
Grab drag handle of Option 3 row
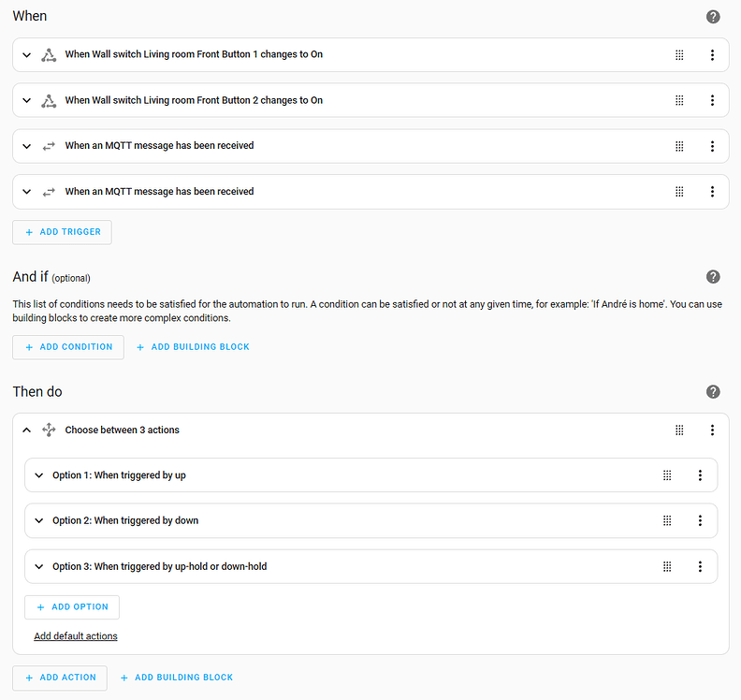pyautogui.click(x=667, y=567)
